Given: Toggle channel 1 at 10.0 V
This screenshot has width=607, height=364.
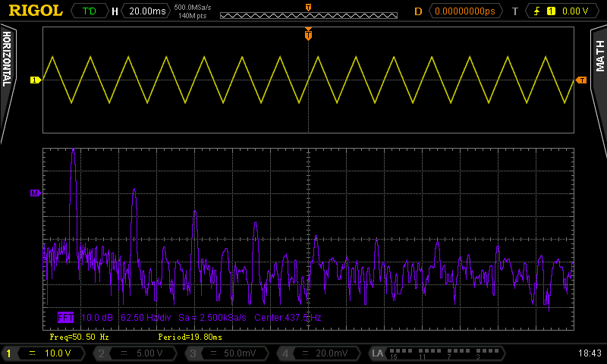Looking at the screenshot, I should [x=43, y=353].
